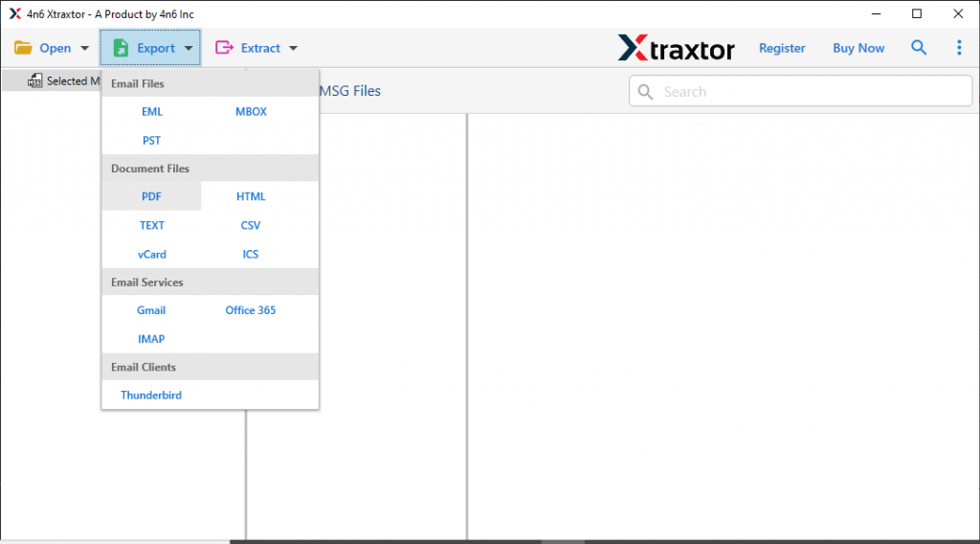Expand the Open dropdown arrow

click(84, 48)
